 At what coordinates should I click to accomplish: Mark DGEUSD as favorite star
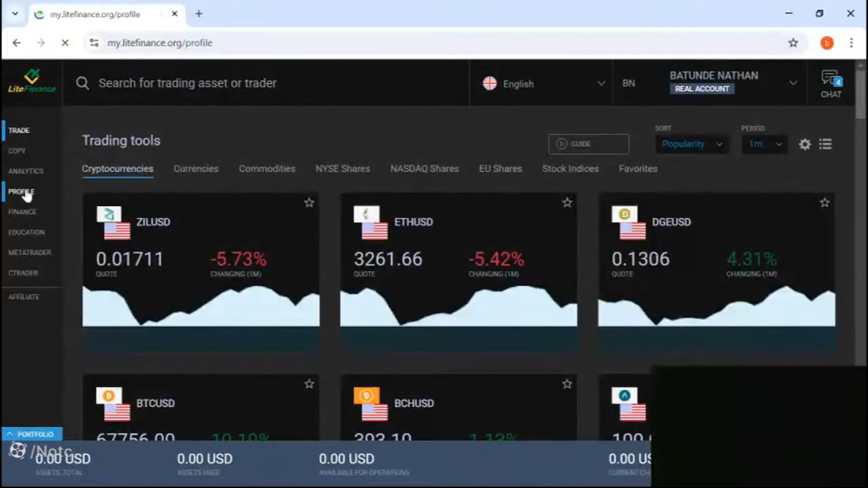825,203
